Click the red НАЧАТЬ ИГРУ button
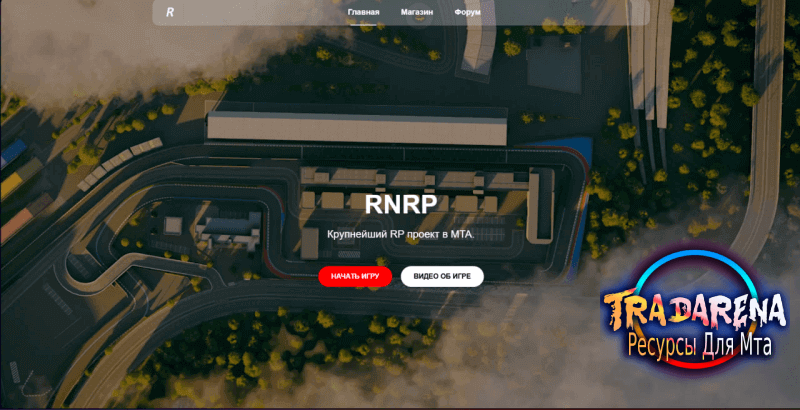The width and height of the screenshot is (800, 410). [355, 276]
